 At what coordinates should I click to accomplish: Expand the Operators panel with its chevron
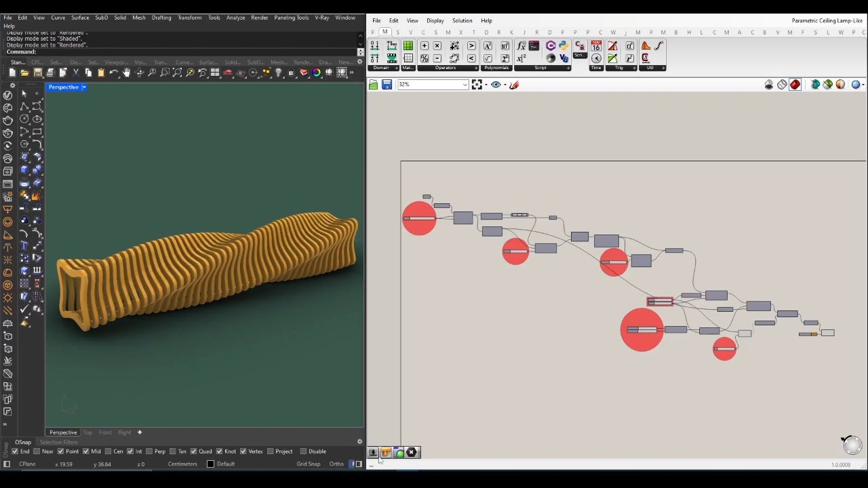tap(476, 68)
